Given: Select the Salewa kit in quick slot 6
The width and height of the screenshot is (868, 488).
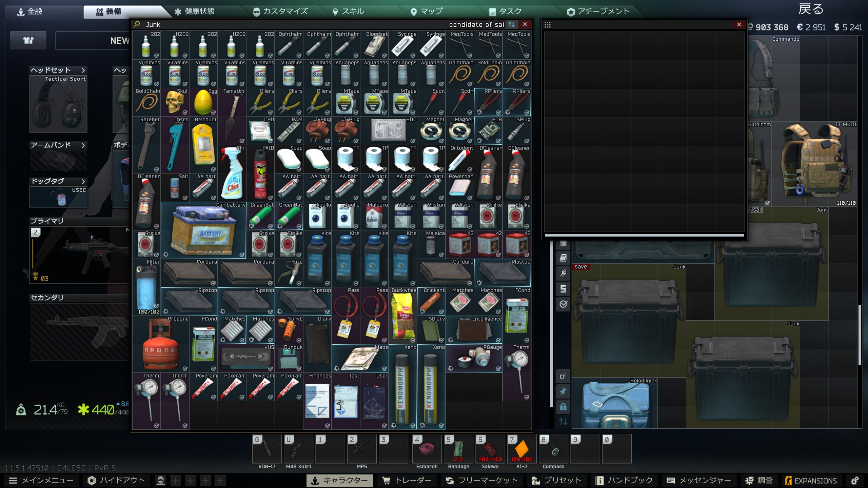Looking at the screenshot, I should point(490,449).
